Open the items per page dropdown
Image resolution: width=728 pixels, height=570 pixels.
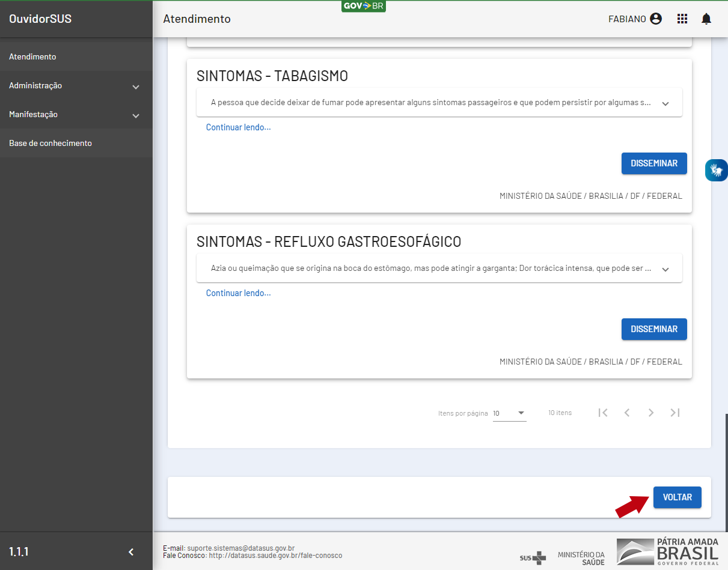point(509,413)
